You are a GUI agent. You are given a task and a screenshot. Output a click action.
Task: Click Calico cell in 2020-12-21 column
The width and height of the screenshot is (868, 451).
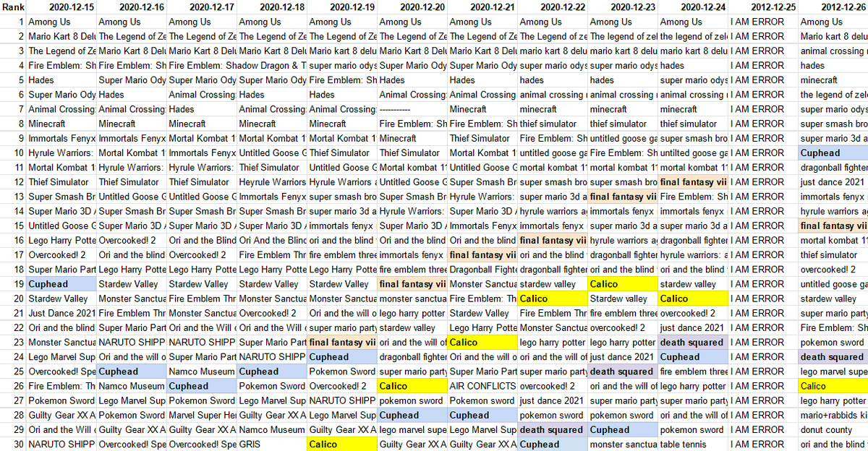point(482,343)
